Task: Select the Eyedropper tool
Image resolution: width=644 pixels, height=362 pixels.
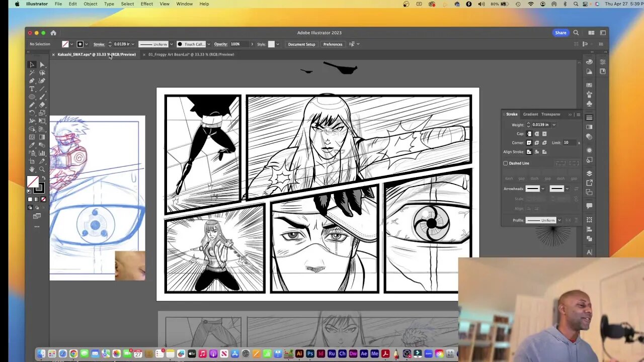Action: [32, 145]
